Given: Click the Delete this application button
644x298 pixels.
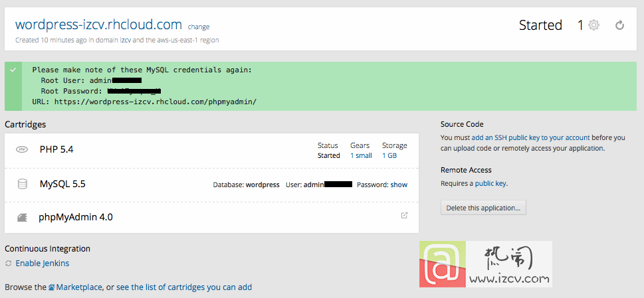Looking at the screenshot, I should coord(483,208).
